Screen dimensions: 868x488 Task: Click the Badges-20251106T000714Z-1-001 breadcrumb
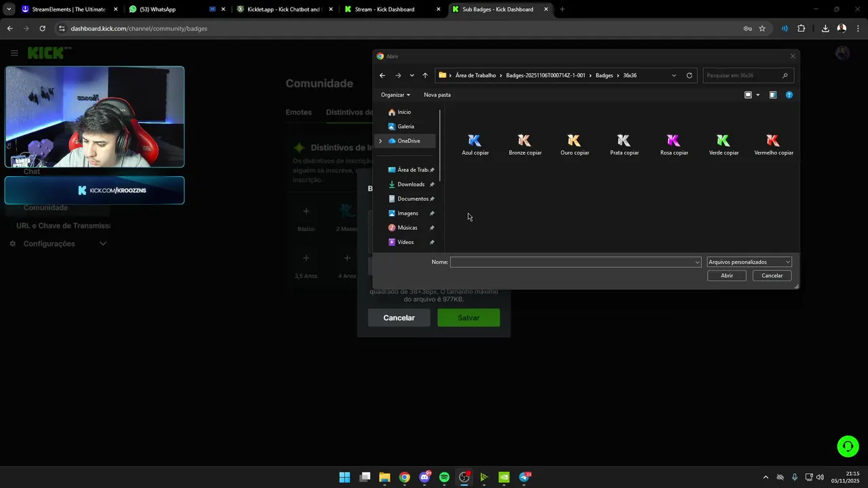click(545, 75)
